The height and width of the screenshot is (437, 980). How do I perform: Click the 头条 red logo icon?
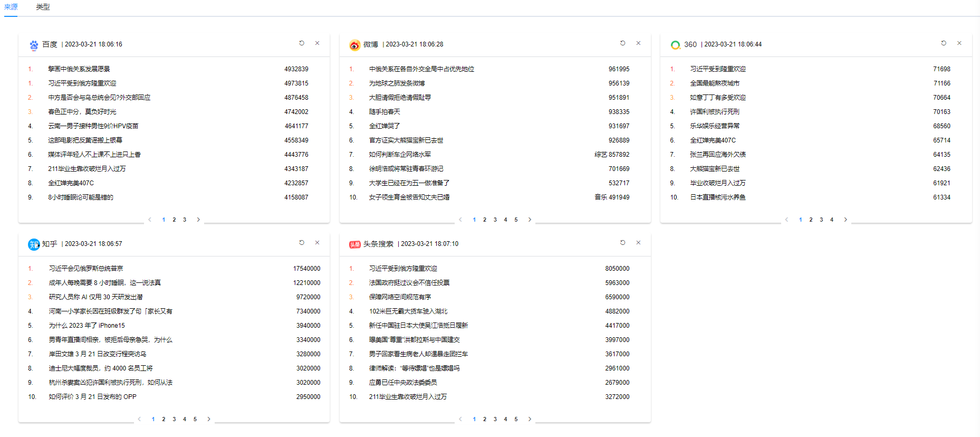coord(354,244)
